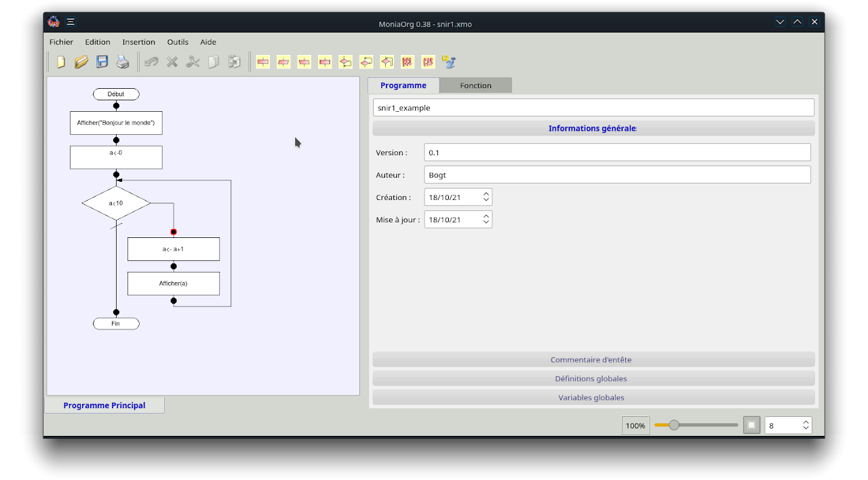
Task: Toggle the square button beside zoom slider
Action: pos(751,425)
